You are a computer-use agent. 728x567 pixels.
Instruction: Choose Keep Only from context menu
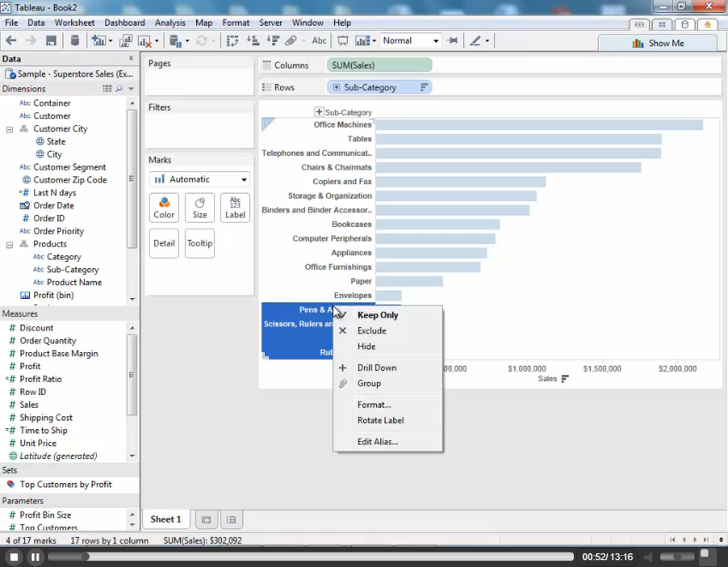(x=378, y=315)
